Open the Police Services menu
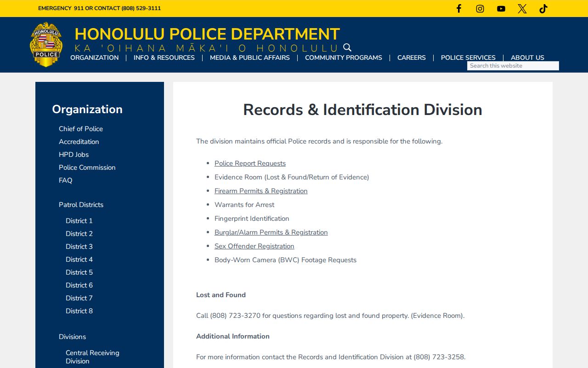Image resolution: width=588 pixels, height=368 pixels. pos(468,57)
